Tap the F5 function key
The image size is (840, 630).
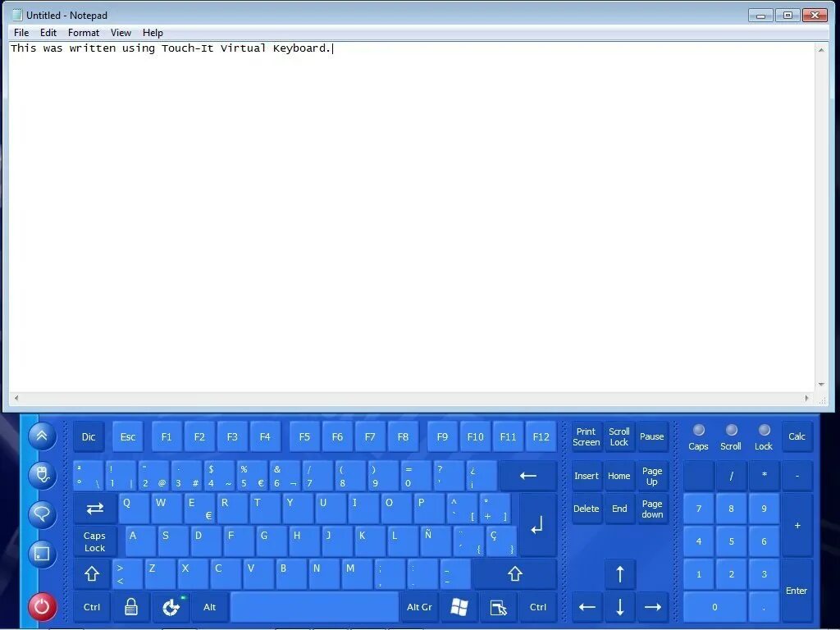coord(304,436)
